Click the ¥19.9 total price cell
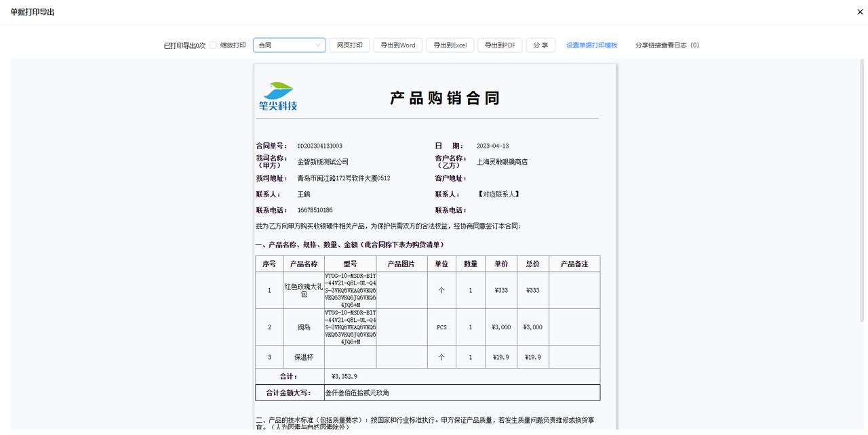 (x=533, y=357)
